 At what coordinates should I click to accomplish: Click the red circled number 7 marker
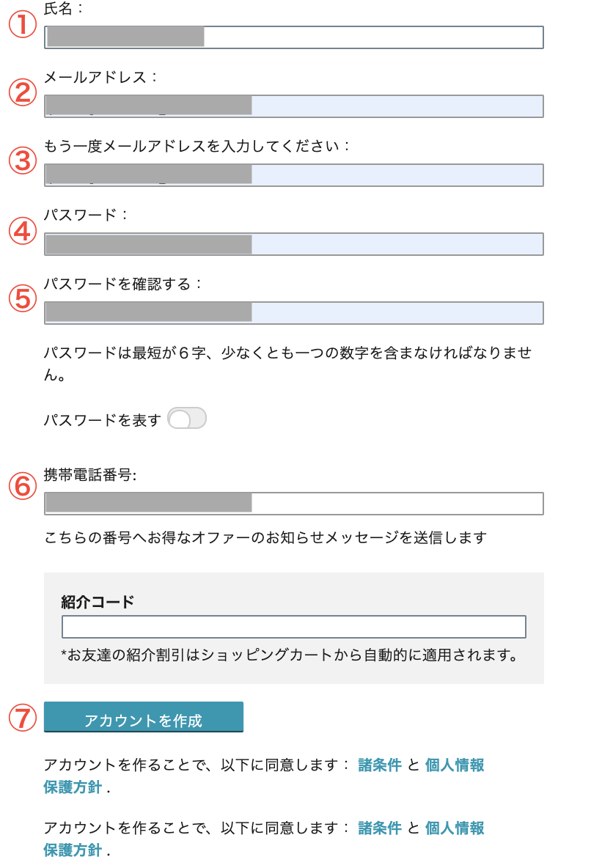[23, 718]
